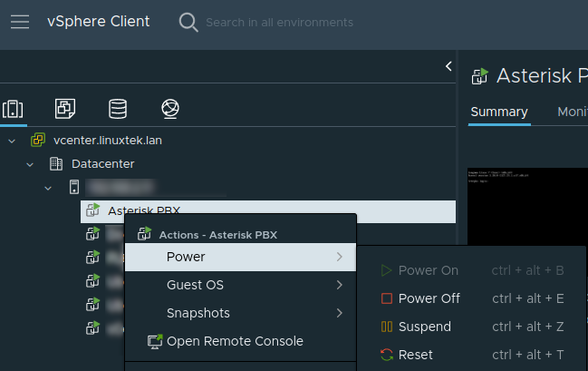Click the ESXi host icon
This screenshot has width=588, height=371.
pos(74,187)
